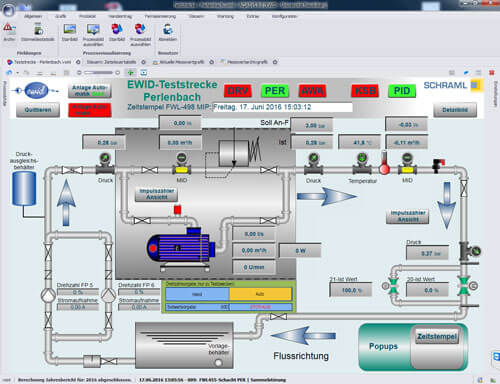Click the Zeitstempel date text field
The width and height of the screenshot is (500, 384).
coord(282,107)
